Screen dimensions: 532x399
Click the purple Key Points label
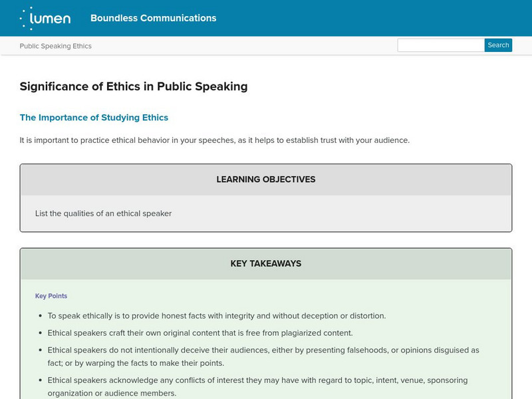[x=51, y=296]
